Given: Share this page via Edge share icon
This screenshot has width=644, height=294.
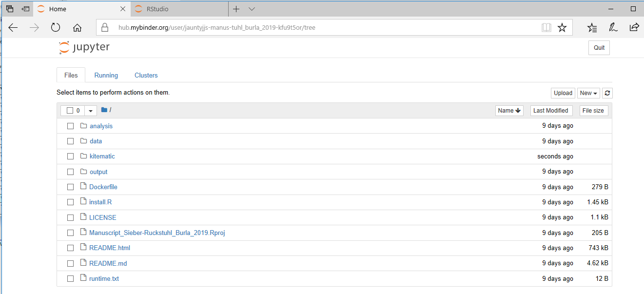Looking at the screenshot, I should point(634,27).
